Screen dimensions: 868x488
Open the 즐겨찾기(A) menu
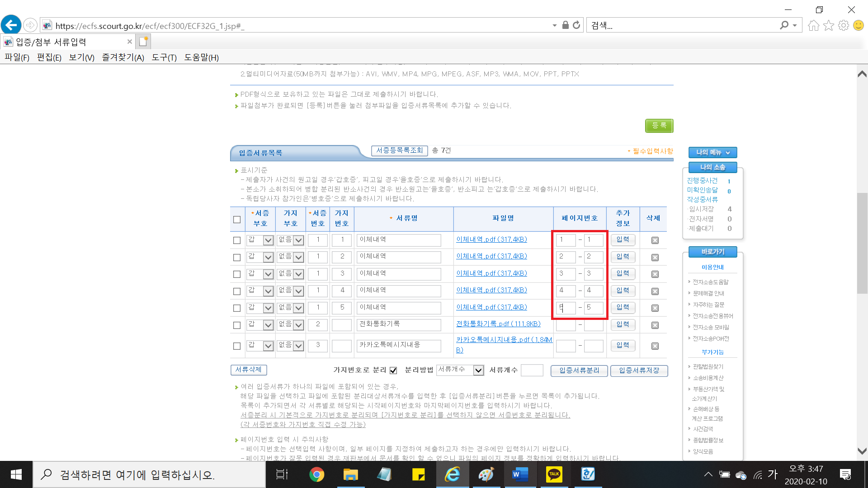[x=123, y=57]
